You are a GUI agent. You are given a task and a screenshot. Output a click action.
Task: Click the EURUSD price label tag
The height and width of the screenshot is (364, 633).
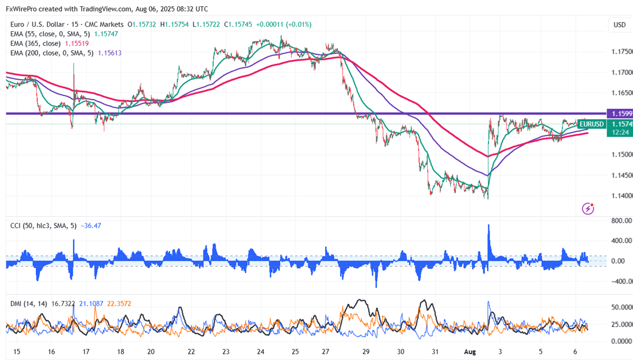[x=592, y=124]
